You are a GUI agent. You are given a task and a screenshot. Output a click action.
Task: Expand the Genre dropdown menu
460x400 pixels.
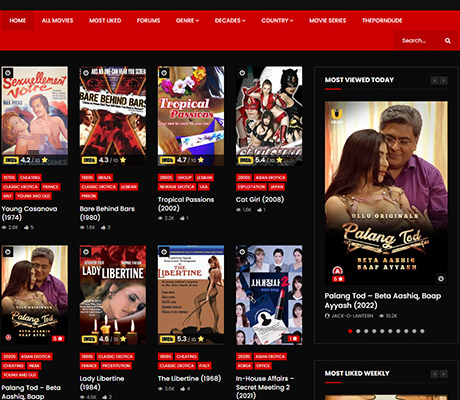point(187,20)
